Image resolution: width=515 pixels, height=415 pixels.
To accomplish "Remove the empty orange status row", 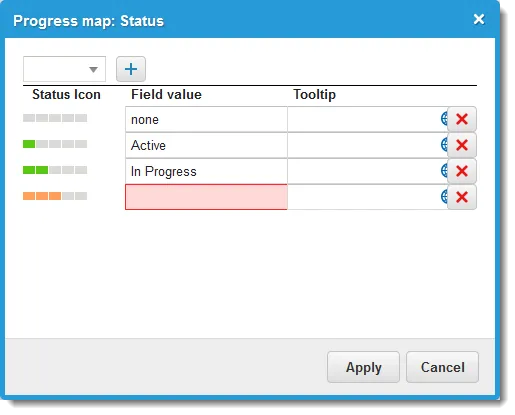I will point(462,197).
